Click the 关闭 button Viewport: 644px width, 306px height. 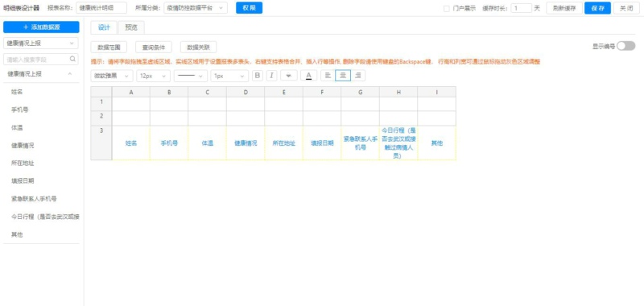click(x=626, y=8)
